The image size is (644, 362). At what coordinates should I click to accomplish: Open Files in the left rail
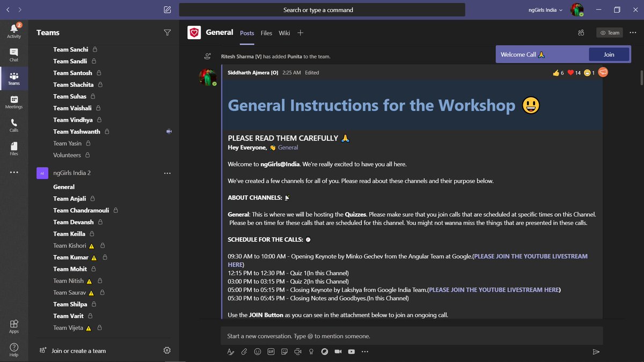14,149
